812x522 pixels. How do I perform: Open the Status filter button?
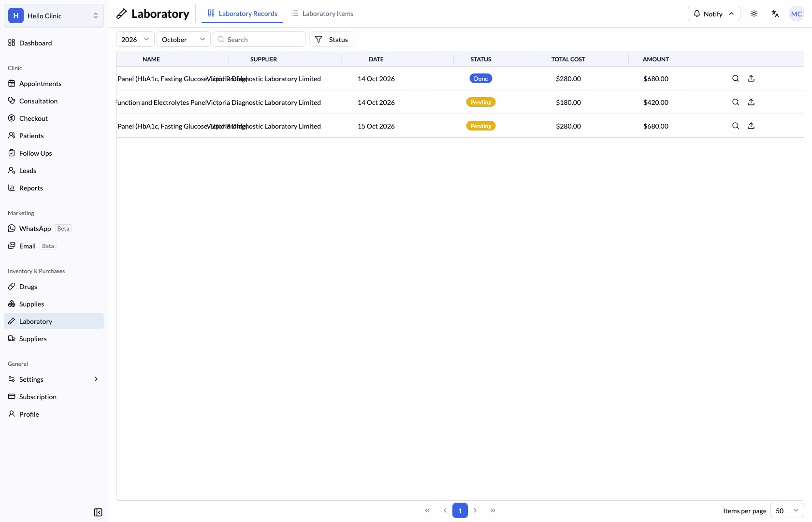[x=331, y=39]
